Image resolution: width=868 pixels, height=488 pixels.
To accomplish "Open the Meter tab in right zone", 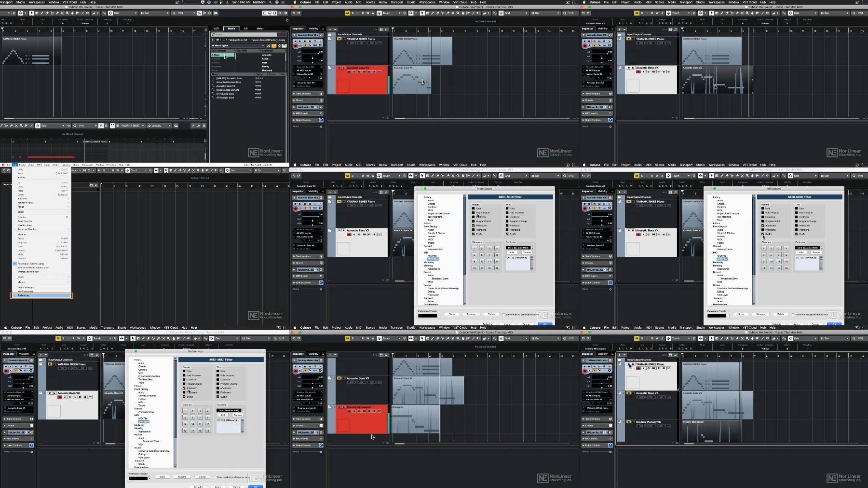I will (260, 28).
